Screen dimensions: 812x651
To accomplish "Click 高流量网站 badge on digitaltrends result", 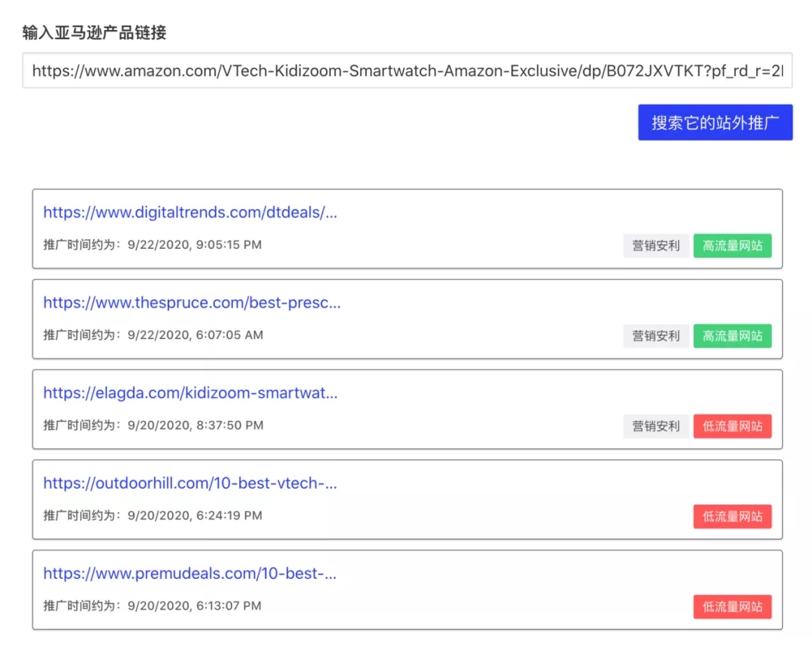I will [x=732, y=246].
